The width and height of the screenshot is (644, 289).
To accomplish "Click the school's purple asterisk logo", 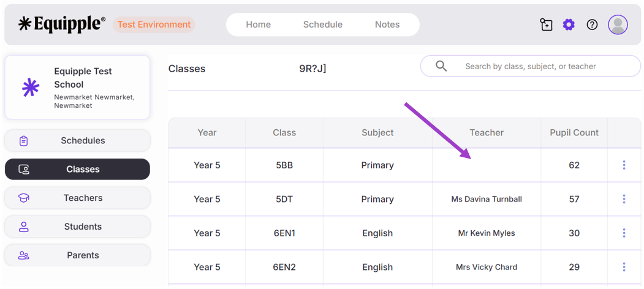I will point(31,88).
